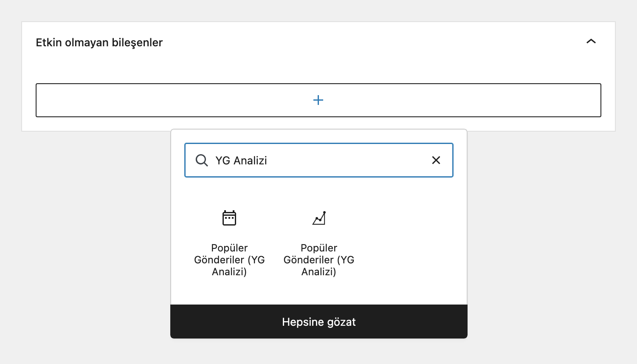Open Hepsine gözat to browse all blocks
This screenshot has width=637, height=364.
[x=318, y=322]
